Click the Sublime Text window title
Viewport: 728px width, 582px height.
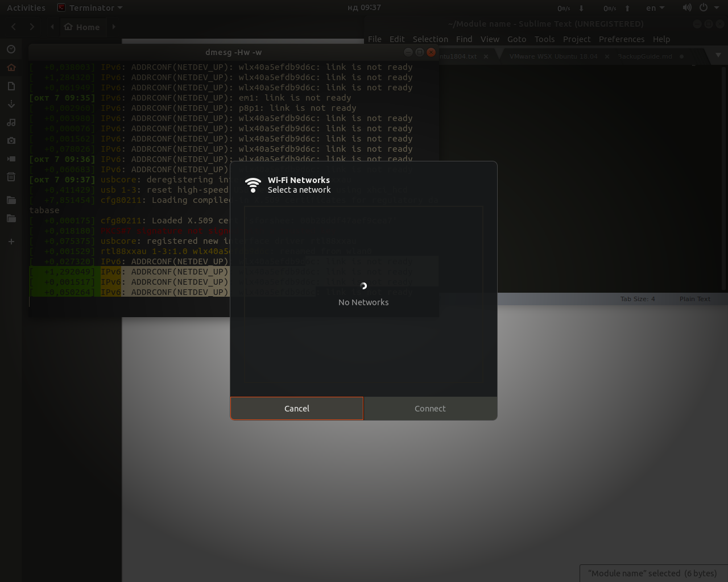coord(546,24)
